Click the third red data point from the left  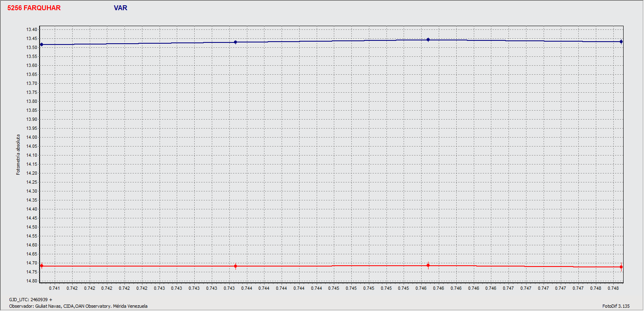[x=428, y=265]
